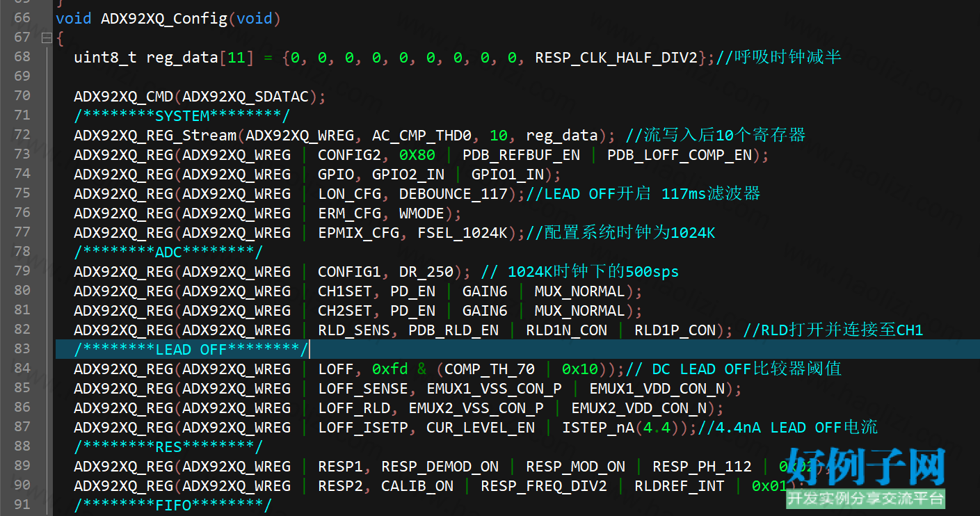Click the RES section comment
980x516 pixels.
[x=168, y=446]
